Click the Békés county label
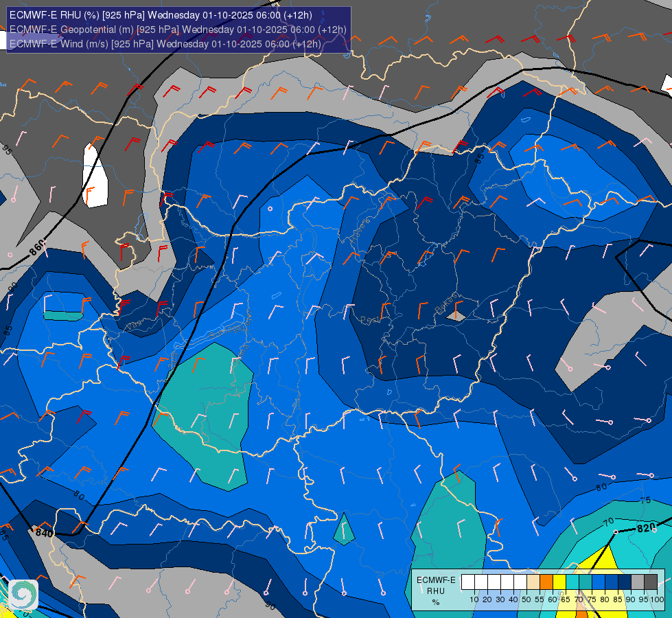 click(x=446, y=304)
